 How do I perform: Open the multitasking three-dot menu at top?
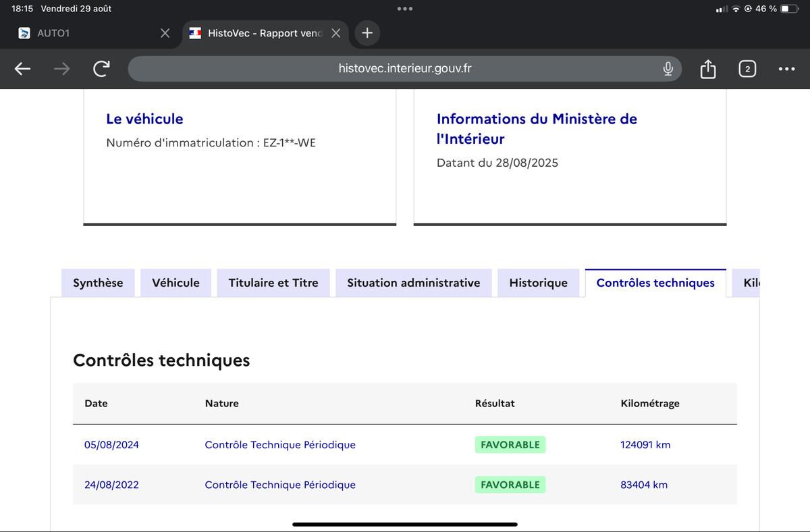(x=405, y=9)
